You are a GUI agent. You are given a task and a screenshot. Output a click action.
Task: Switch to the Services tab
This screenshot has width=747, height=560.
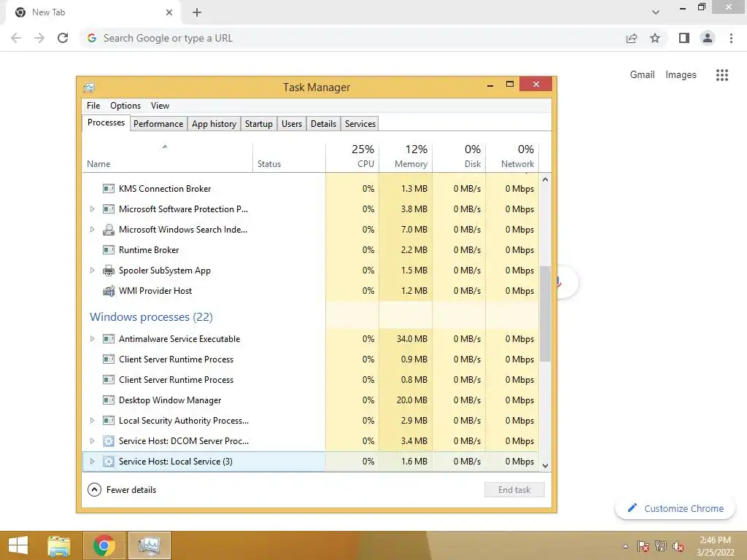pyautogui.click(x=360, y=124)
